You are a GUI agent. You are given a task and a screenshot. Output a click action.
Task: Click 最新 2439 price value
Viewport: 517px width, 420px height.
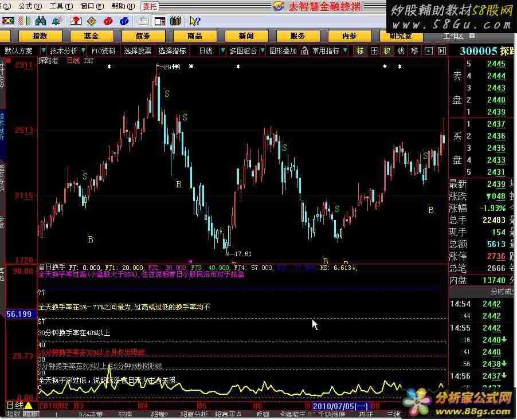coord(496,184)
